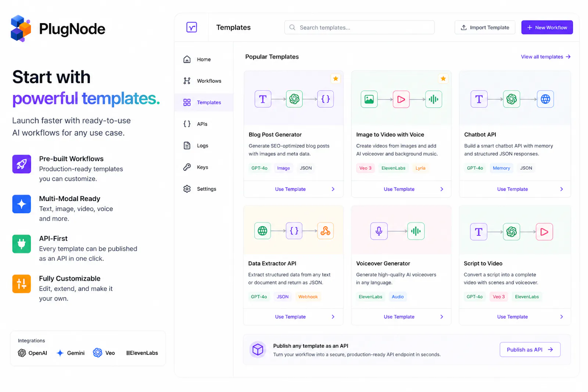Go to the APIs section
588x392 pixels.
[204, 124]
